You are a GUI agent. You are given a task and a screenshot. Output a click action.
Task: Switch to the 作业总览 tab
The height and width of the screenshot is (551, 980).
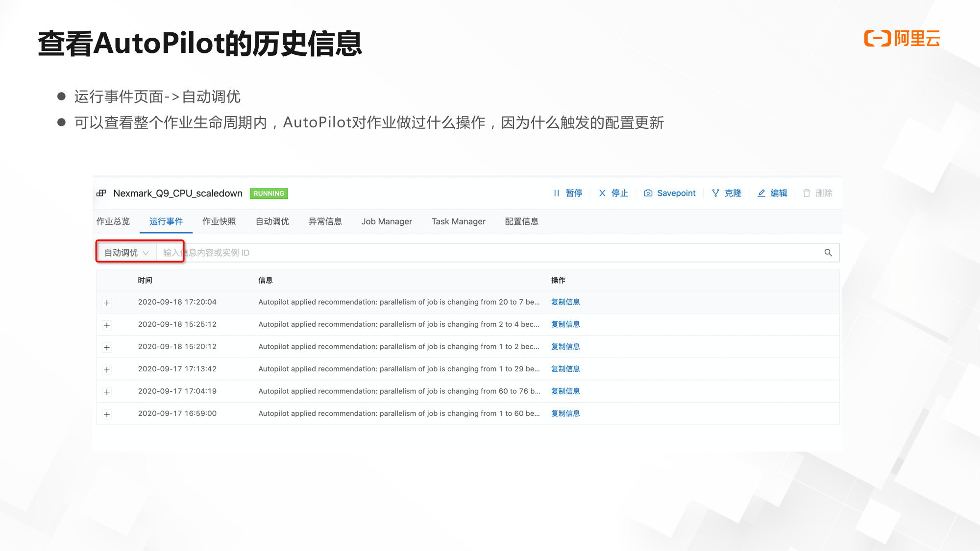tap(113, 221)
